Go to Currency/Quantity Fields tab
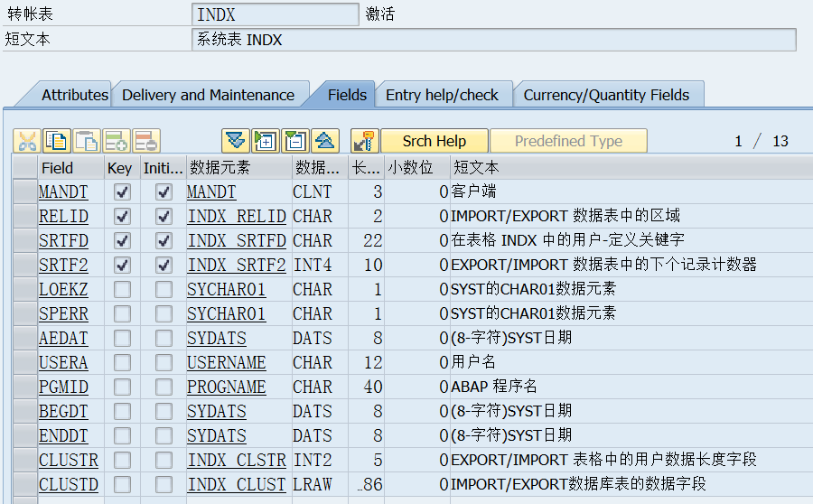This screenshot has height=504, width=813. click(606, 95)
